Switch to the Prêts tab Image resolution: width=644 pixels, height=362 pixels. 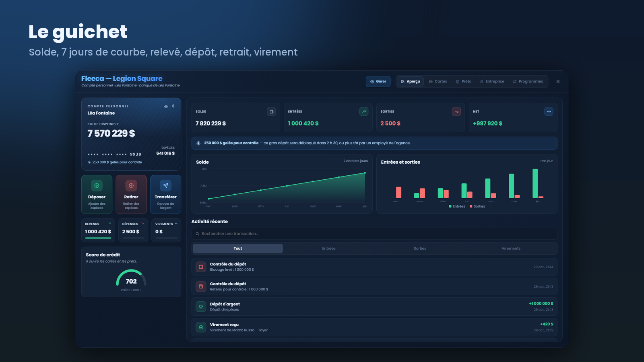click(x=463, y=81)
